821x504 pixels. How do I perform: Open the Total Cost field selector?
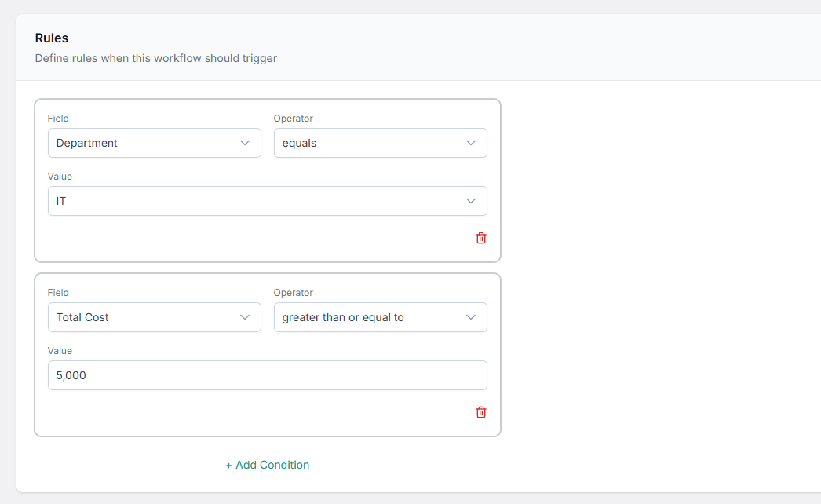[154, 317]
